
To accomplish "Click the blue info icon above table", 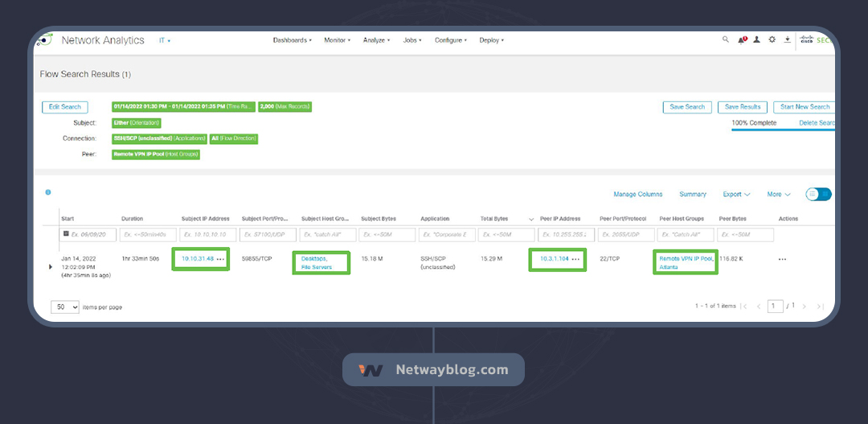I will [x=48, y=192].
